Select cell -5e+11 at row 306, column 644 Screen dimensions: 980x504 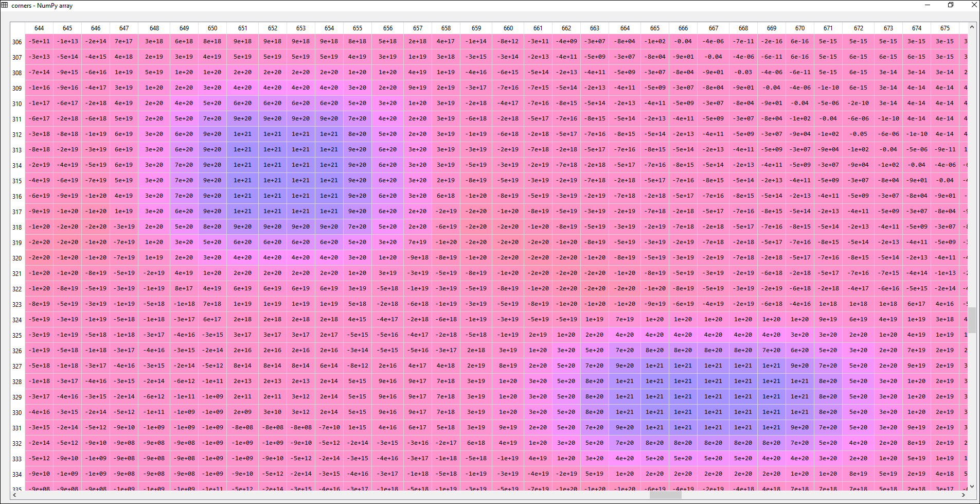(39, 41)
